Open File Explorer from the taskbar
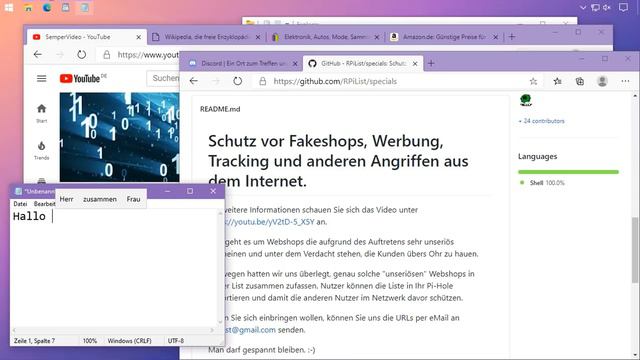640x360 pixels. tap(28, 7)
